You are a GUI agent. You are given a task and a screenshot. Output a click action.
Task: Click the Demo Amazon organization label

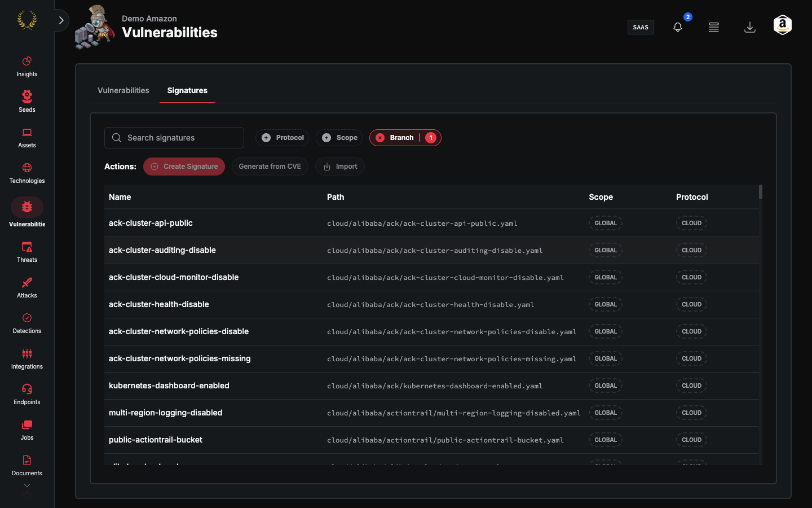(x=149, y=19)
